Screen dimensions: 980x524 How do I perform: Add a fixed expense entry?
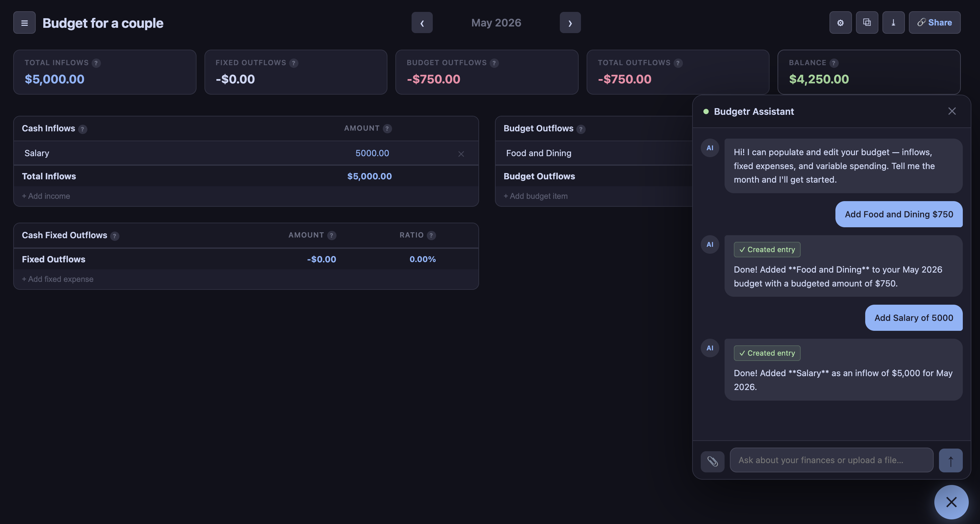point(58,279)
